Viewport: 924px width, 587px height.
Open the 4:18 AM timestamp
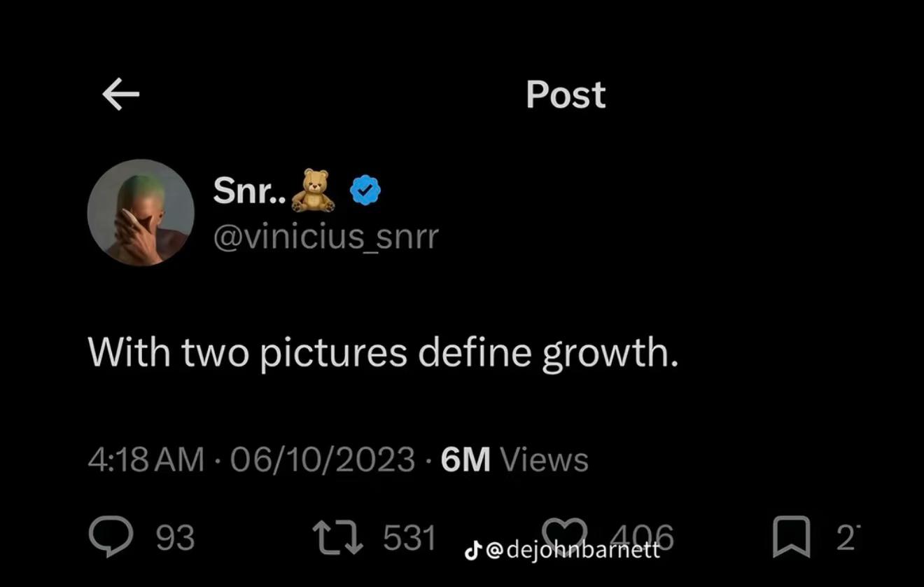pos(146,460)
